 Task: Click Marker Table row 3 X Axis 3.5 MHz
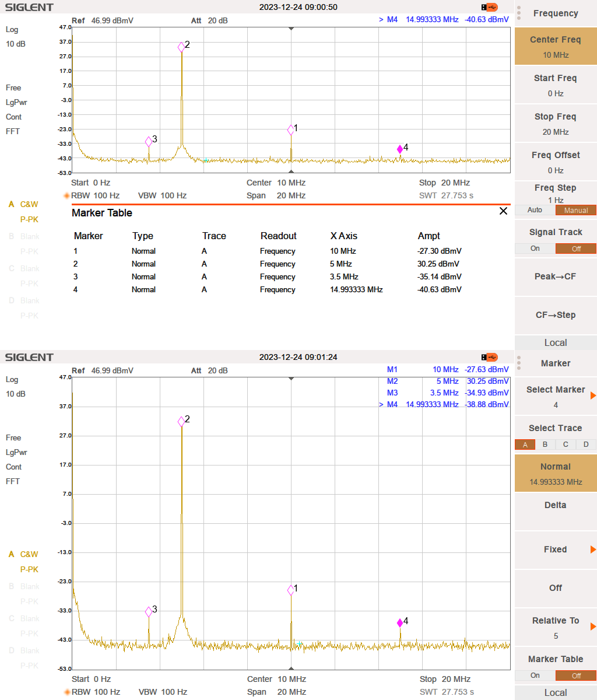344,276
